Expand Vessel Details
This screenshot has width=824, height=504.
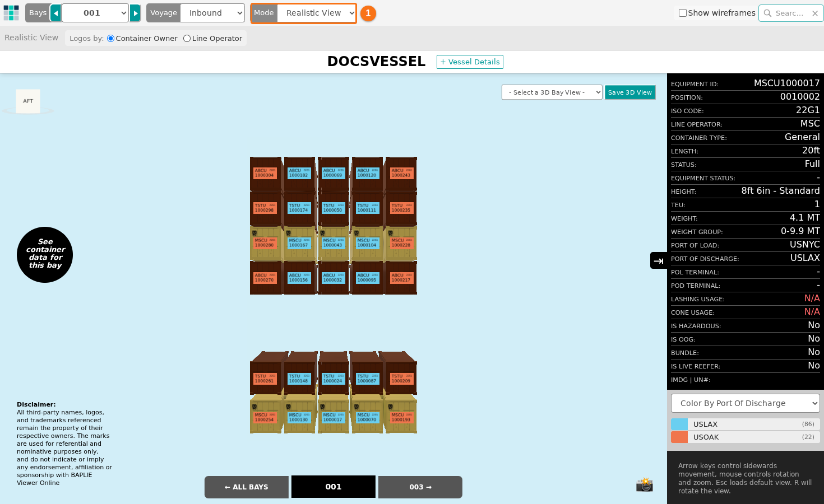(470, 62)
